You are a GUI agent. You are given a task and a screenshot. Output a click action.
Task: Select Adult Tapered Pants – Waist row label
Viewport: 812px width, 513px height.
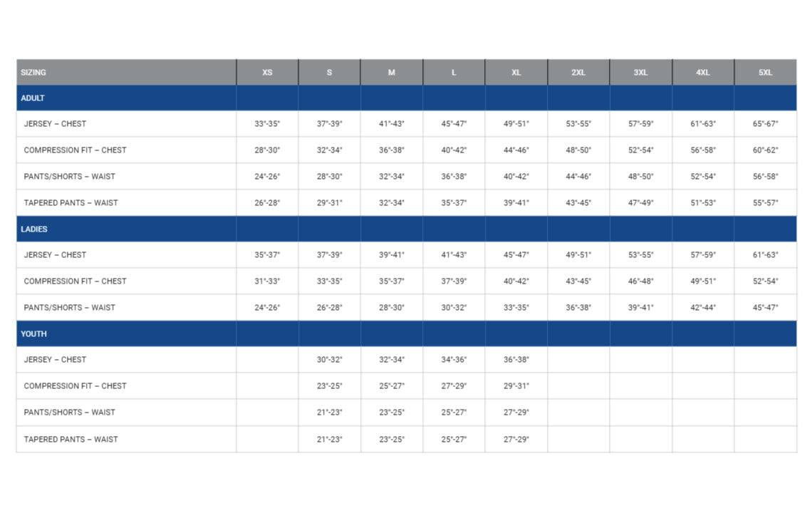(x=71, y=203)
